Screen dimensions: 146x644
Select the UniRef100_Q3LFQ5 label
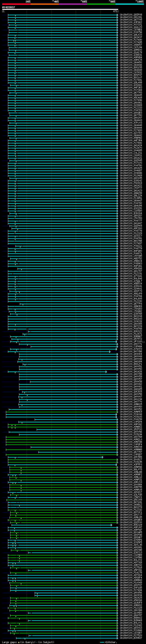131,495
